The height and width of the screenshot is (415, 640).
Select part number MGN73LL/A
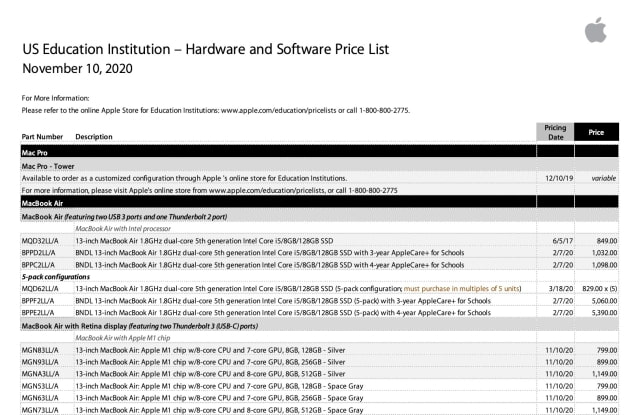[x=40, y=410]
